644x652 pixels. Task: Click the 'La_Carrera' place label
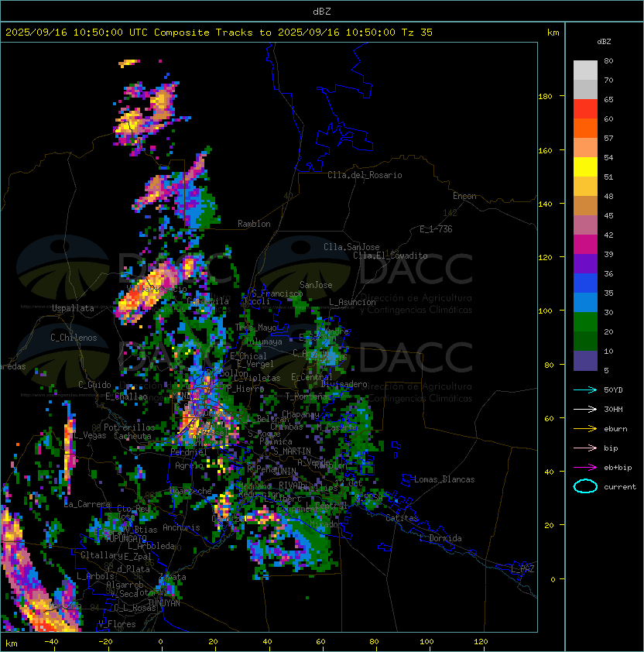(x=87, y=504)
